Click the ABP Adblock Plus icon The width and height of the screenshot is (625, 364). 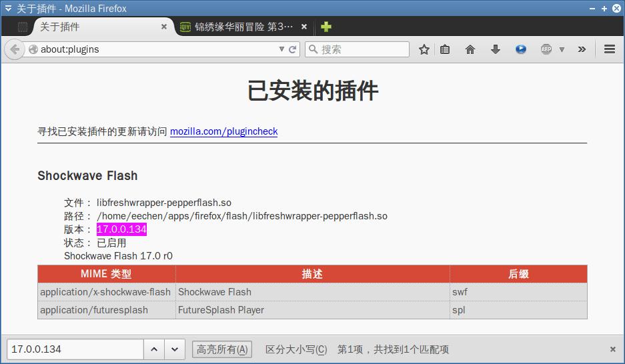pos(546,49)
